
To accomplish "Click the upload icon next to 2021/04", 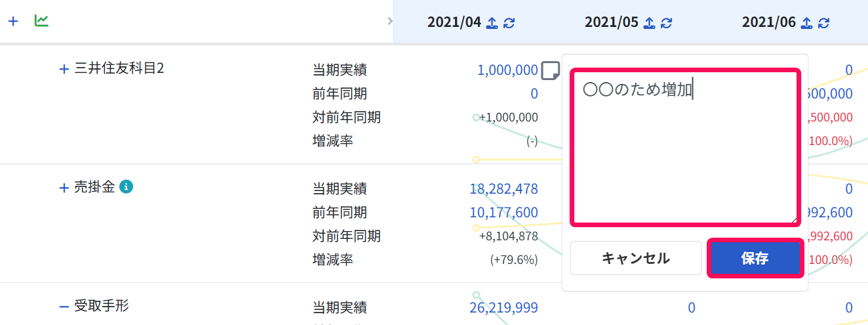I will (x=492, y=22).
